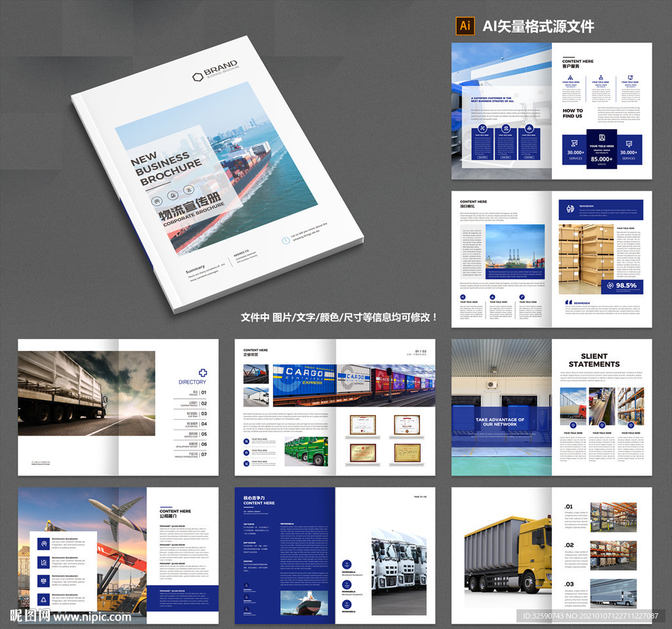Click the bottom-right framed certificate
This screenshot has width=672, height=629.
coord(407,453)
